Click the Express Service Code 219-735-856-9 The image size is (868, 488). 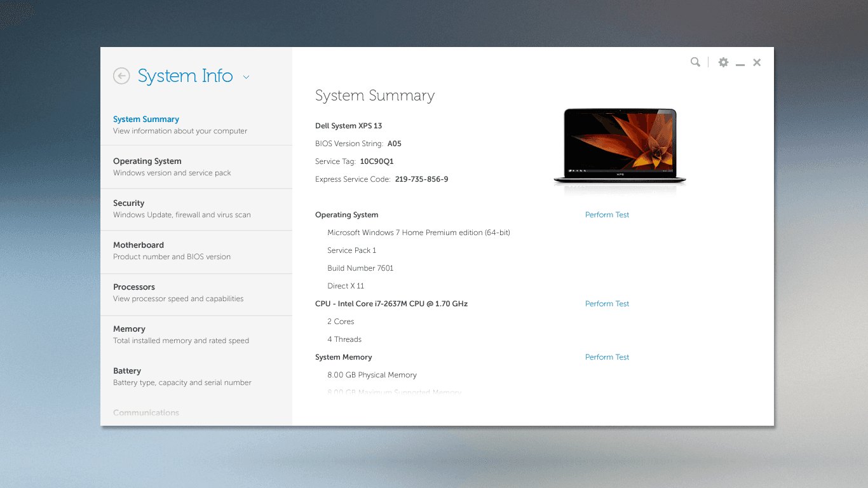[421, 179]
